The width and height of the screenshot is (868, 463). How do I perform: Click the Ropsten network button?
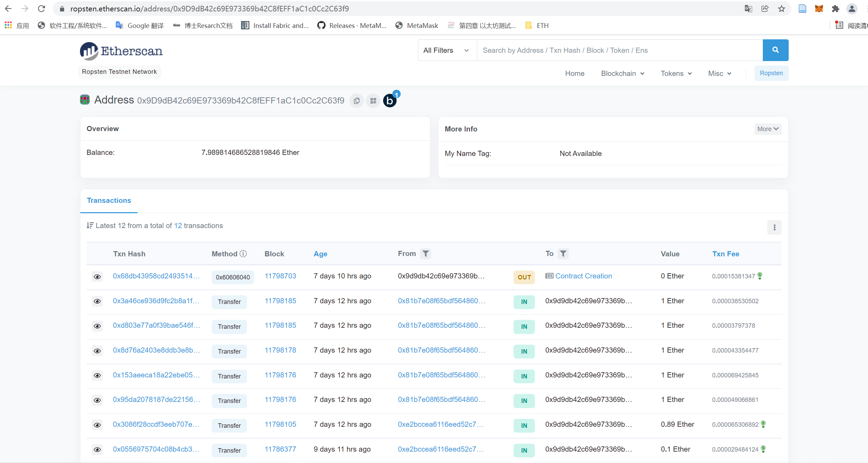pos(771,73)
